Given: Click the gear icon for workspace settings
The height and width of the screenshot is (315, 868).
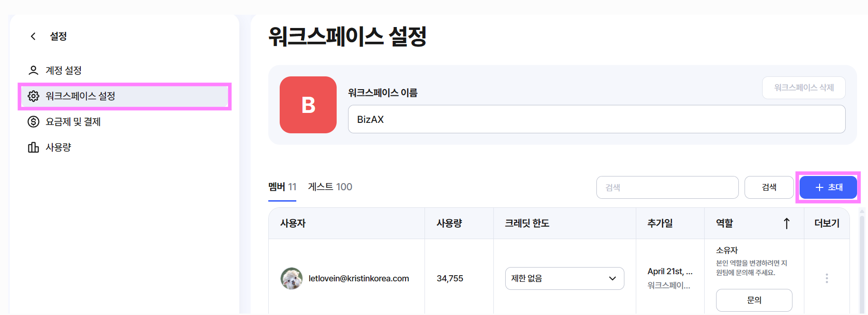Looking at the screenshot, I should [33, 96].
